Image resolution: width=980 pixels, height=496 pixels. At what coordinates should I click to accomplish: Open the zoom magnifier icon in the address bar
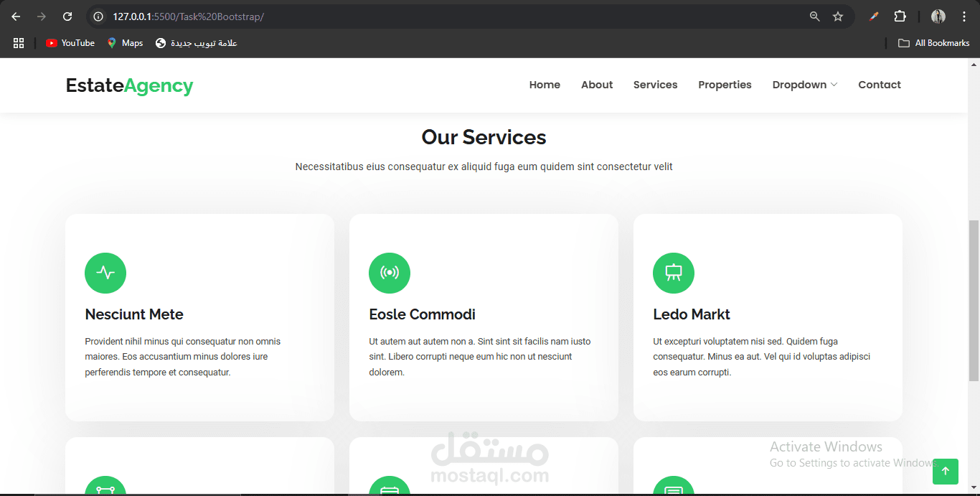coord(815,17)
